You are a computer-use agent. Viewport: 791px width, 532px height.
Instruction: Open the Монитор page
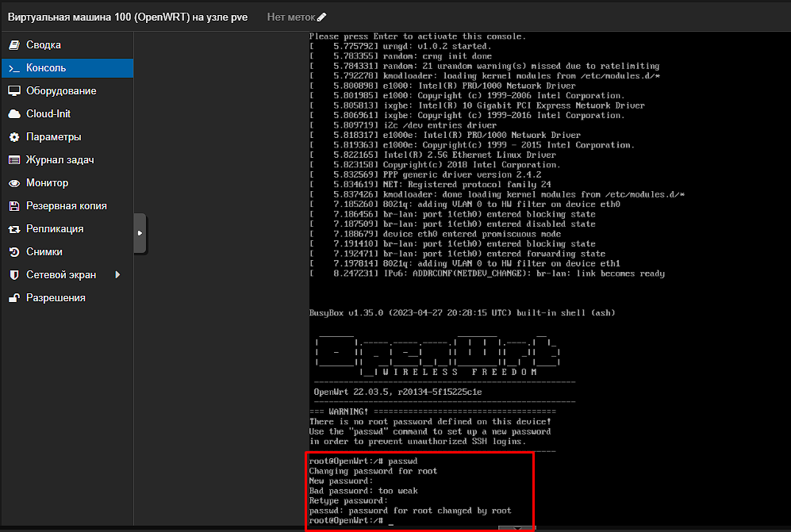point(67,183)
